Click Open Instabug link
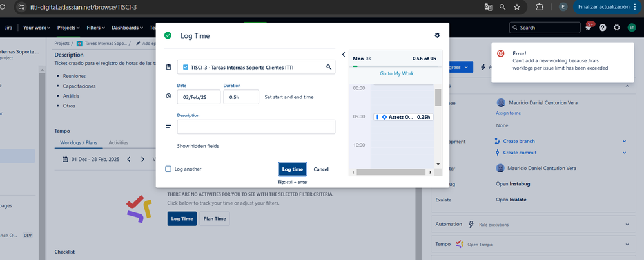Screen dimensions: 644x260 [513, 183]
